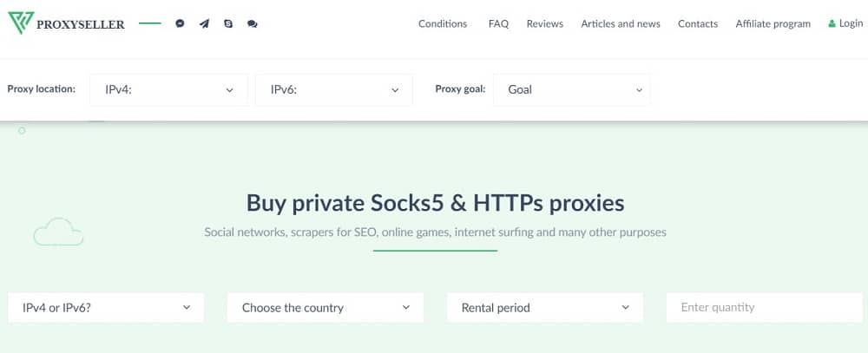
Task: Click the Login link
Action: pyautogui.click(x=851, y=23)
